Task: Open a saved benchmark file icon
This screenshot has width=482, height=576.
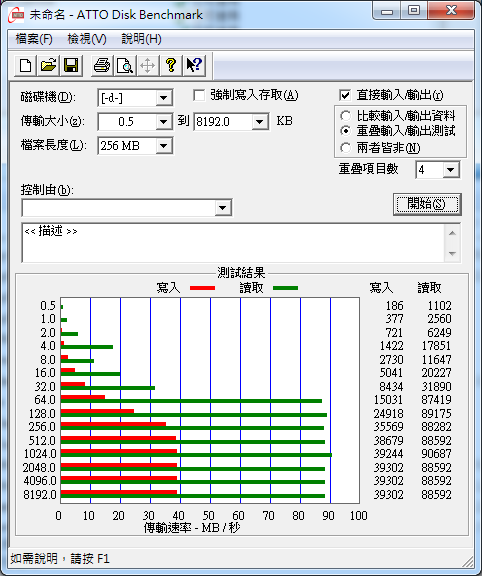Action: coord(48,66)
